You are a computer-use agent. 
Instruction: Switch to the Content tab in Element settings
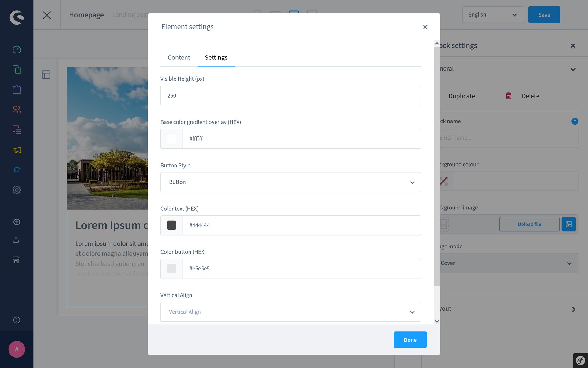[x=179, y=57]
